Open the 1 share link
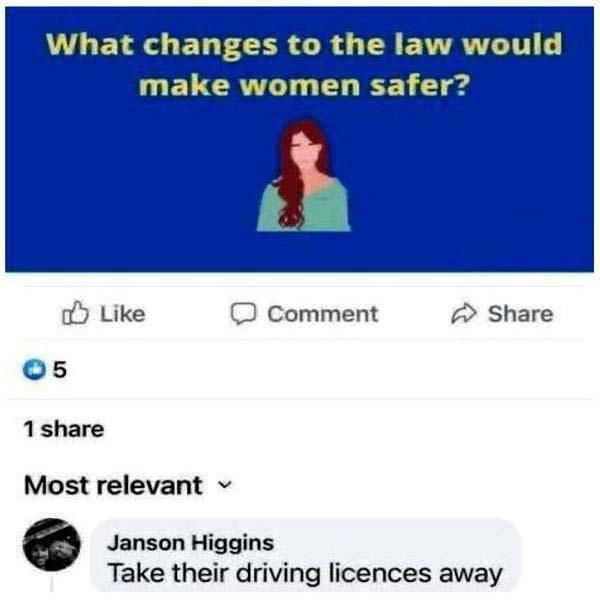Viewport: 600px width, 600px height. click(64, 429)
